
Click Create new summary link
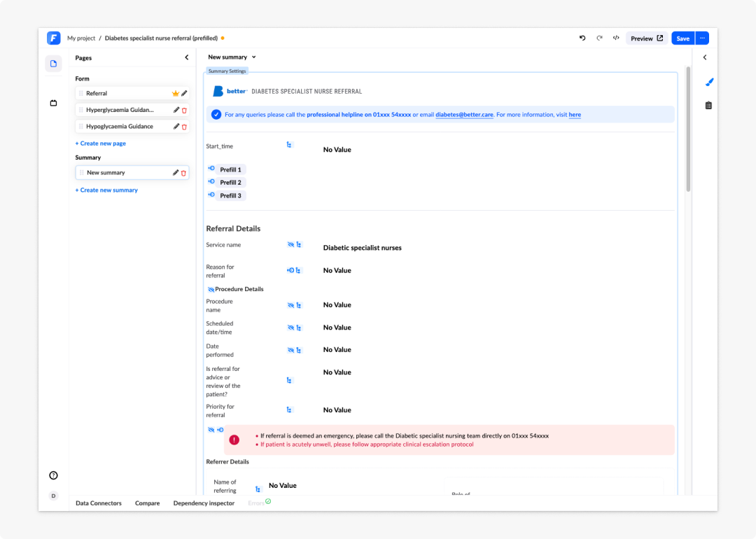click(x=106, y=190)
